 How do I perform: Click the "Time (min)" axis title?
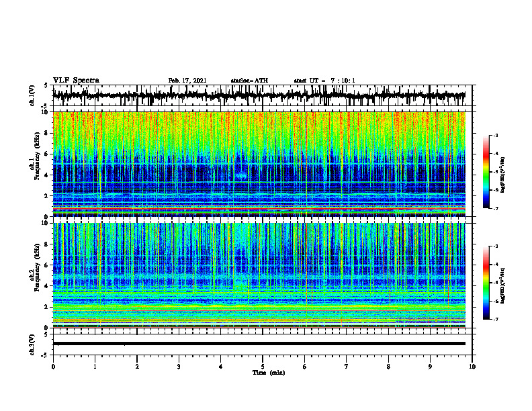269,373
